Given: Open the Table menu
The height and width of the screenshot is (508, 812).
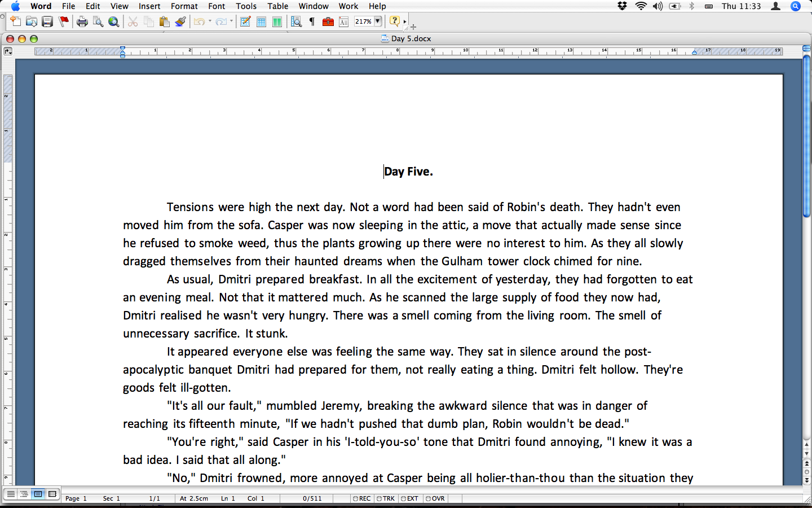Looking at the screenshot, I should point(278,6).
